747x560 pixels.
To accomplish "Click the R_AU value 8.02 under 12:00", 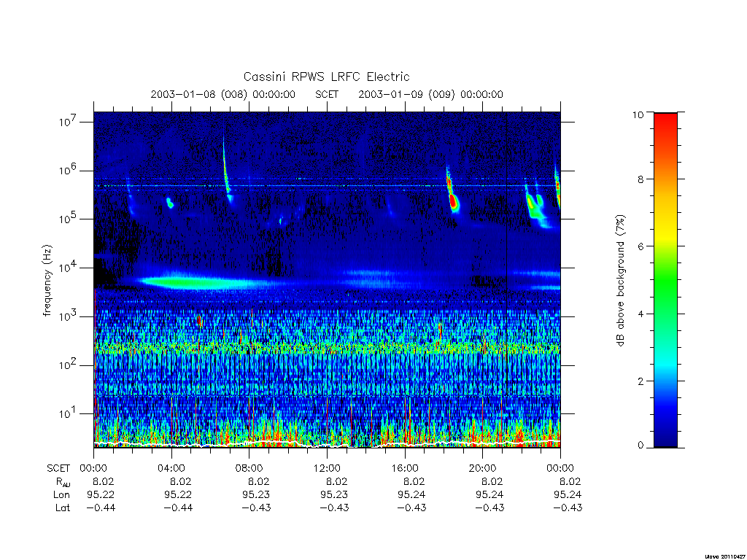I will pyautogui.click(x=336, y=482).
